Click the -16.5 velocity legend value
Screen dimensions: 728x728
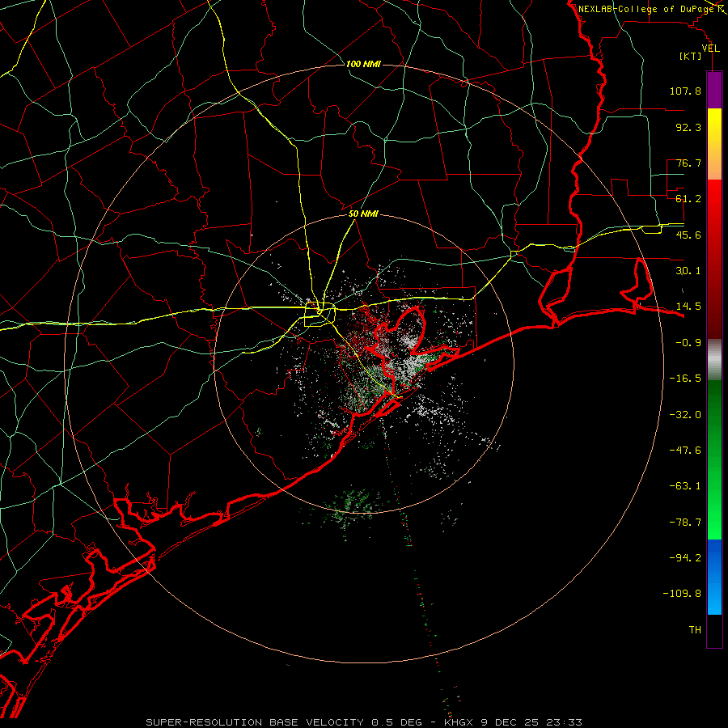pyautogui.click(x=685, y=379)
